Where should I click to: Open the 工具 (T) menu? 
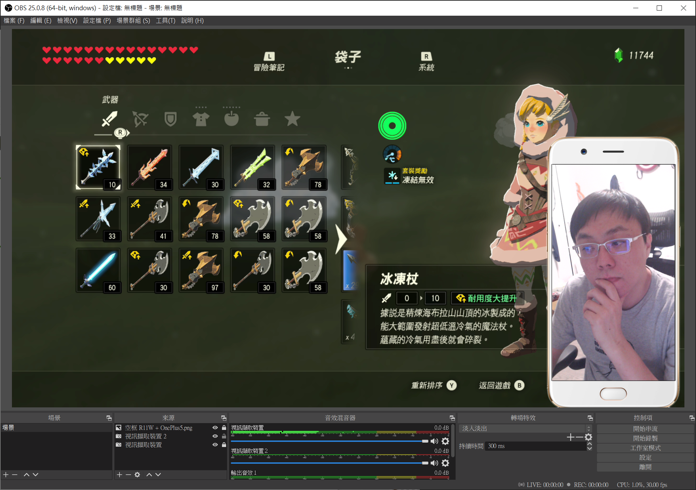pyautogui.click(x=165, y=20)
